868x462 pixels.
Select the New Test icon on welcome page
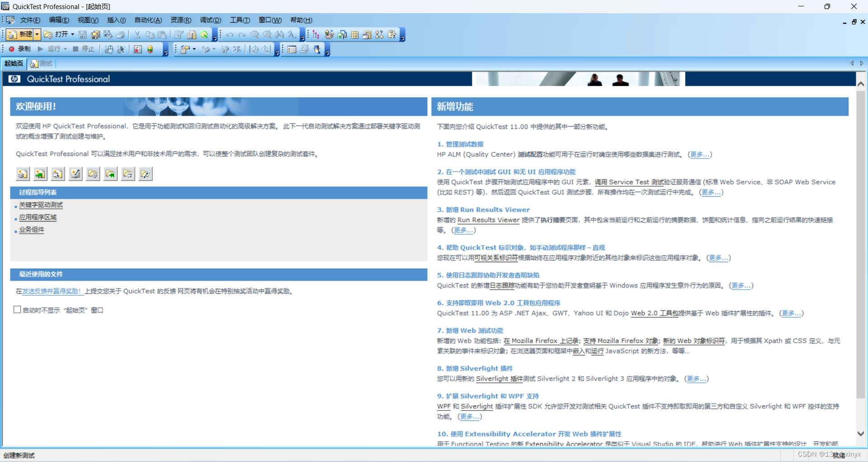click(x=23, y=174)
